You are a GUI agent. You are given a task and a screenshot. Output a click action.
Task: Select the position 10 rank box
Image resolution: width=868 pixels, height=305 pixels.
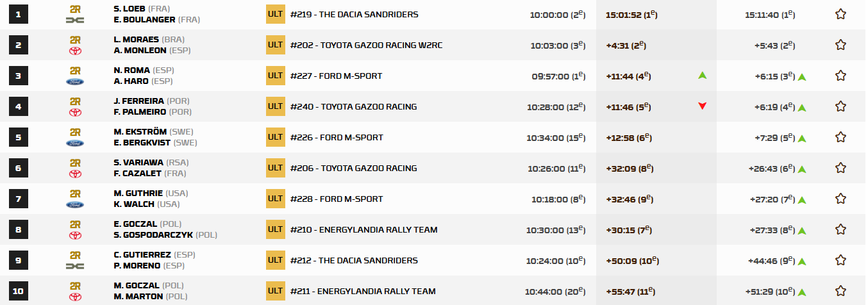pyautogui.click(x=19, y=291)
